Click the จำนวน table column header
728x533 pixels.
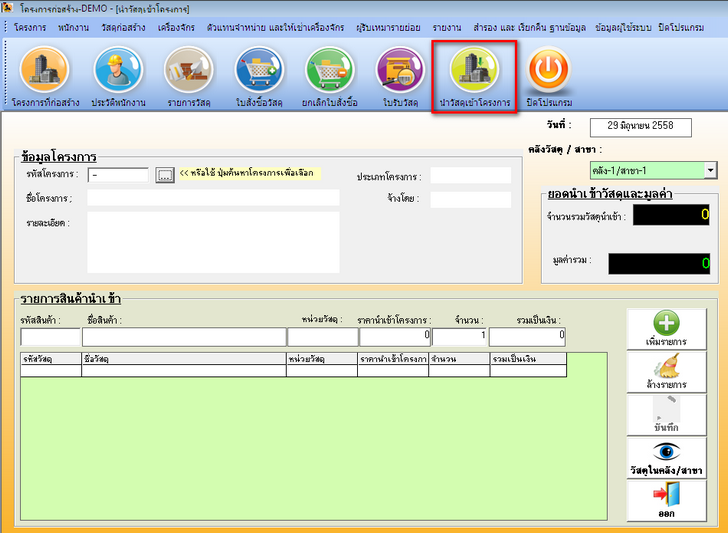click(459, 358)
